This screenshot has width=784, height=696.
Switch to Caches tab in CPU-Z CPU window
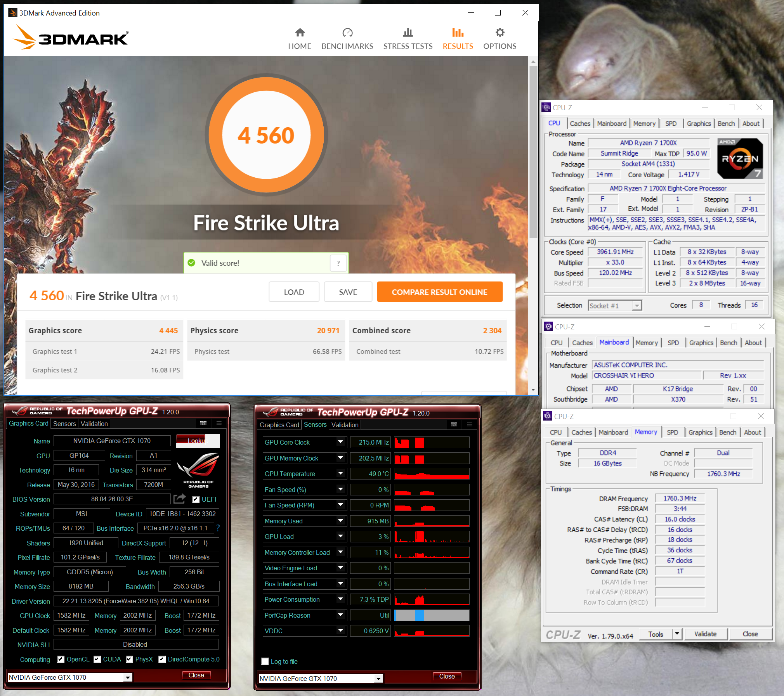click(580, 123)
